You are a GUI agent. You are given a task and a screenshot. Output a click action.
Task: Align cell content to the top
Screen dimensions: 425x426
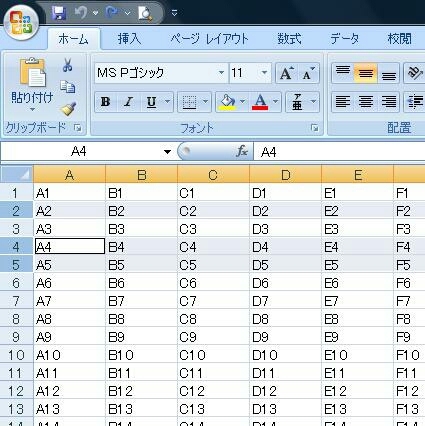[x=343, y=73]
